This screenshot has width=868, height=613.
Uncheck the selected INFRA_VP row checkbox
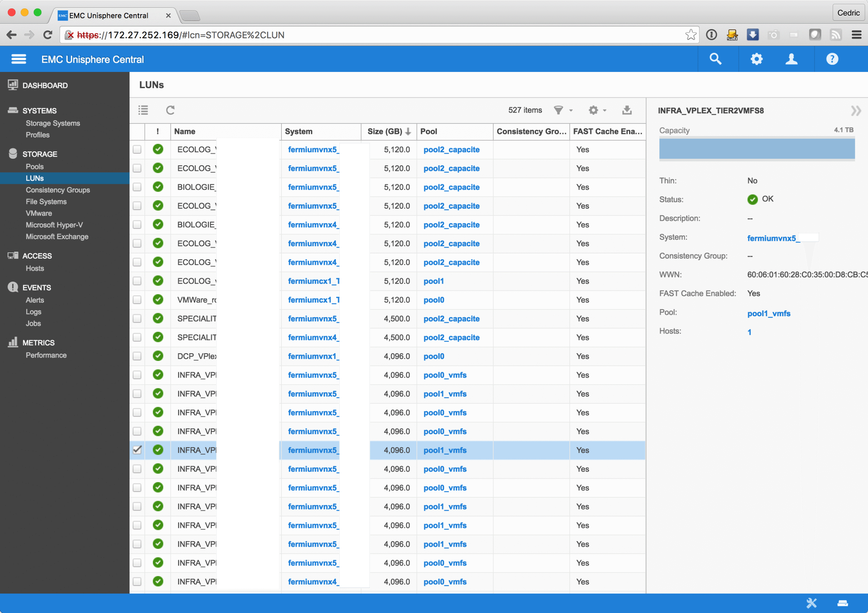point(137,449)
